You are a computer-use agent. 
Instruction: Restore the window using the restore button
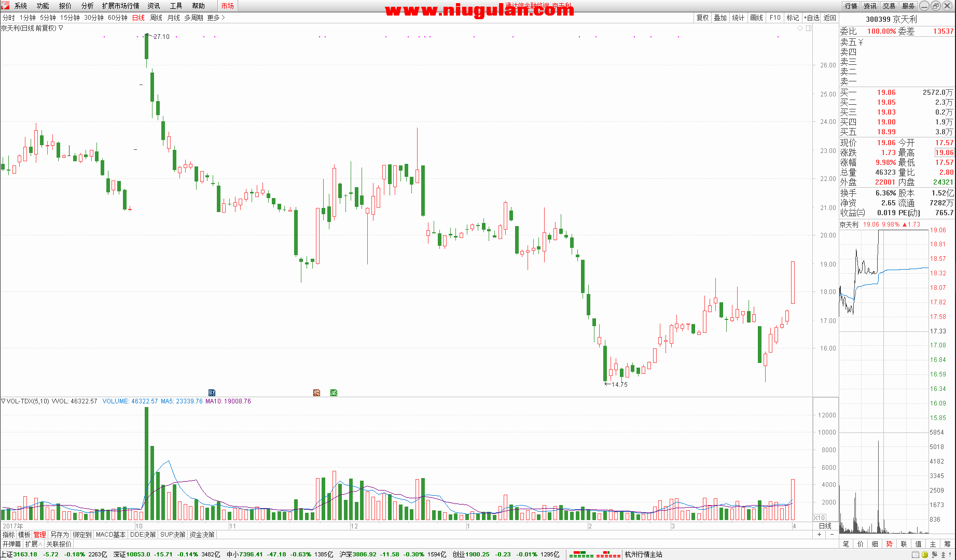point(936,6)
